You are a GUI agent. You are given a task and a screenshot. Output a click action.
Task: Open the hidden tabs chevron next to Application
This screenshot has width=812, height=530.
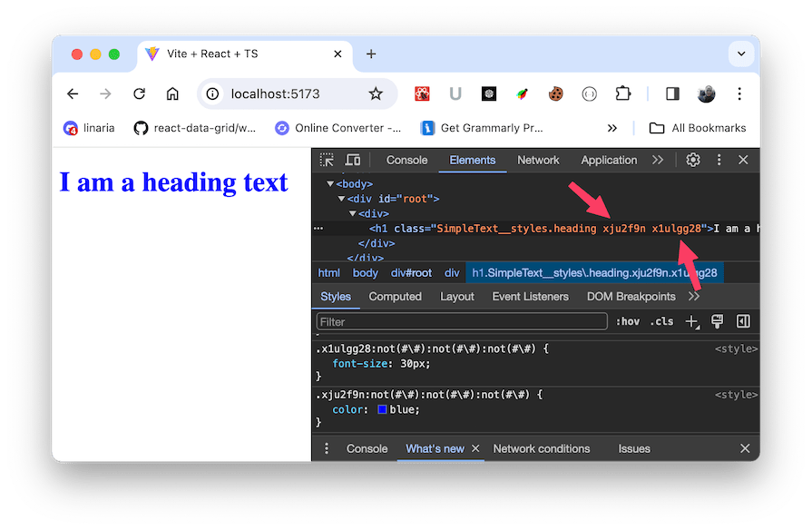click(657, 160)
